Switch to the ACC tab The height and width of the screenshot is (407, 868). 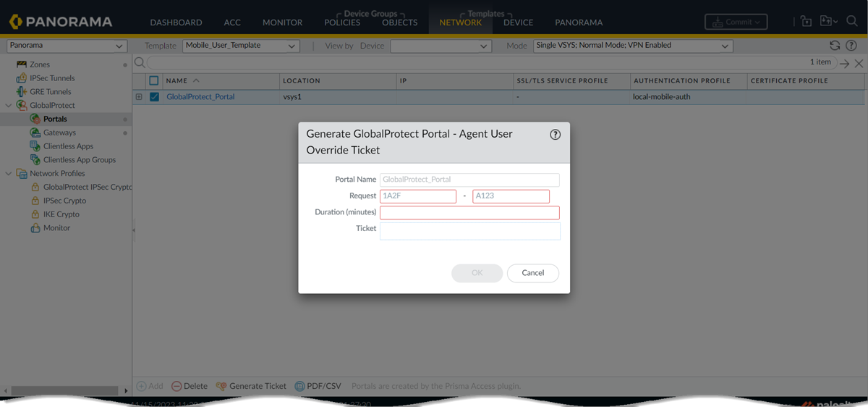232,22
